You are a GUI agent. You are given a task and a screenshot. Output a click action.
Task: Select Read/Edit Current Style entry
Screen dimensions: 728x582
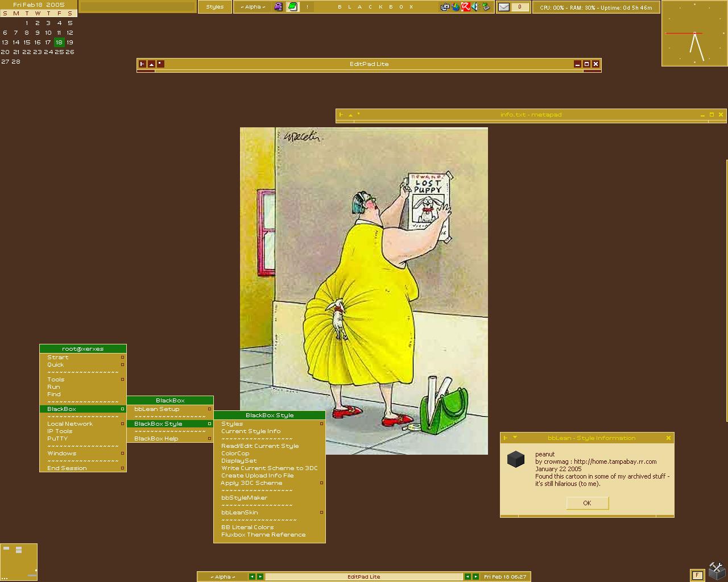[x=270, y=446]
